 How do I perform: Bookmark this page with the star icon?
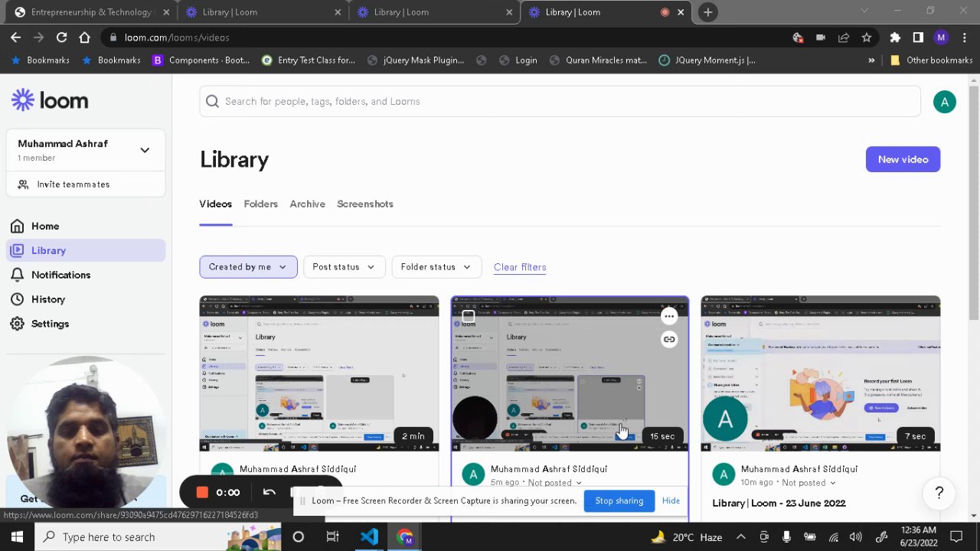tap(867, 37)
